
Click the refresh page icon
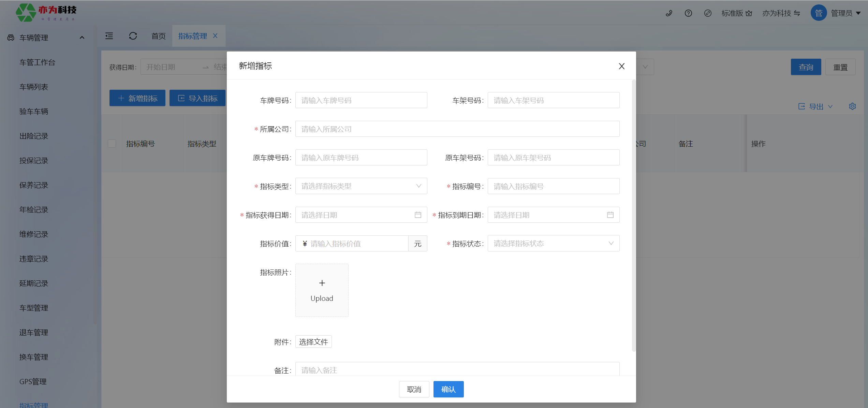pyautogui.click(x=133, y=36)
